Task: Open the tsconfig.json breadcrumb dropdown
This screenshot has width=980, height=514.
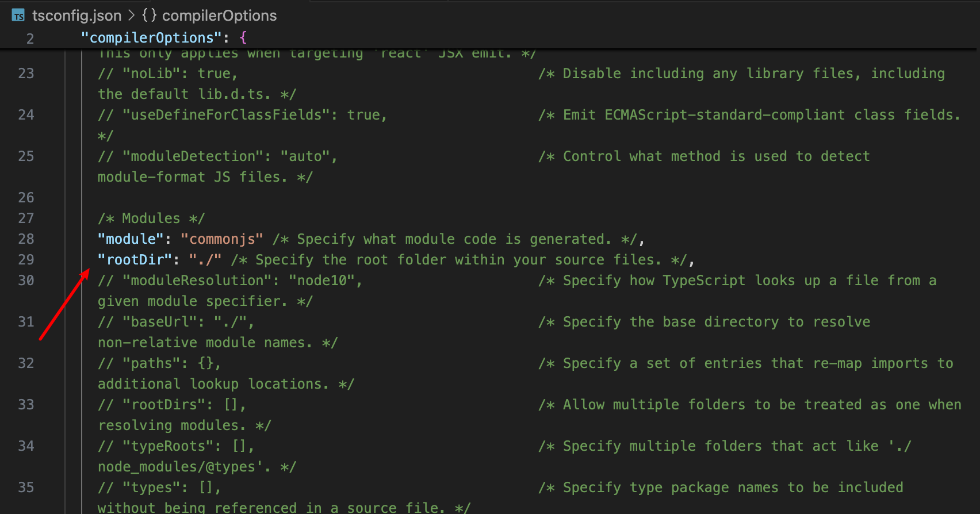Action: [x=76, y=16]
